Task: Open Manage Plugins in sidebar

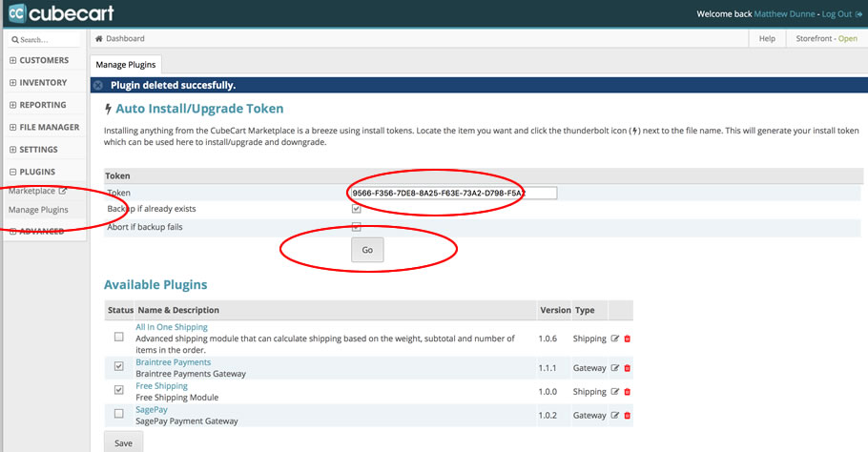Action: pyautogui.click(x=38, y=210)
